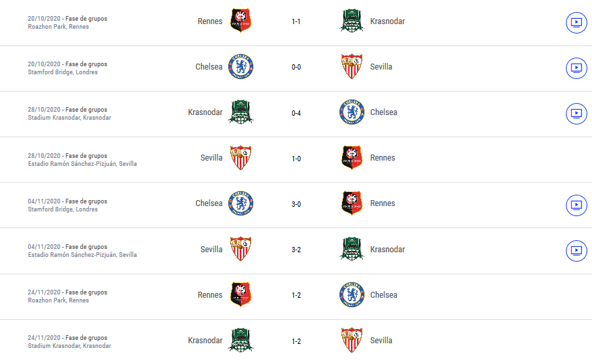Click the 28/10/2020 Estadio Ramón Sánchez-Pizjuán match info
The image size is (592, 364).
point(82,159)
